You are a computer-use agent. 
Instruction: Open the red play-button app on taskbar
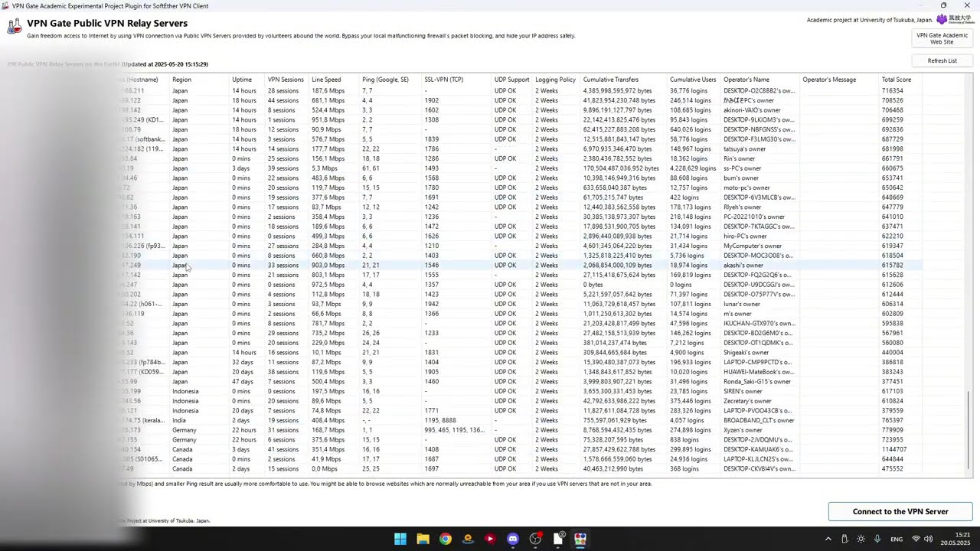[x=490, y=539]
